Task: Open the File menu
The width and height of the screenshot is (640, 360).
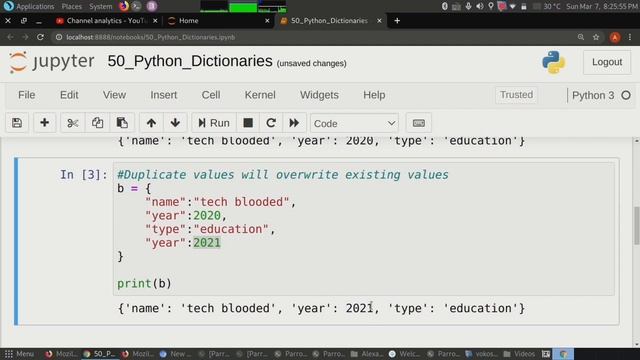Action: [27, 95]
